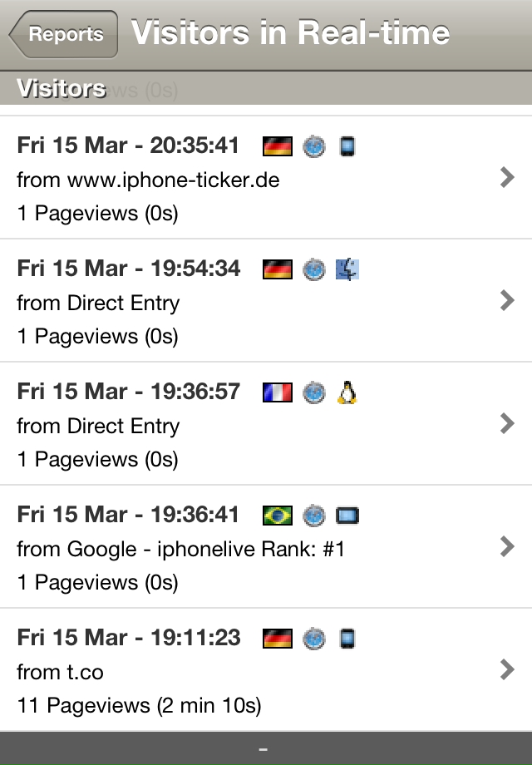This screenshot has height=765, width=532.
Task: Click the iPhone device icon on the 20:35:41 visit
Action: pos(347,146)
